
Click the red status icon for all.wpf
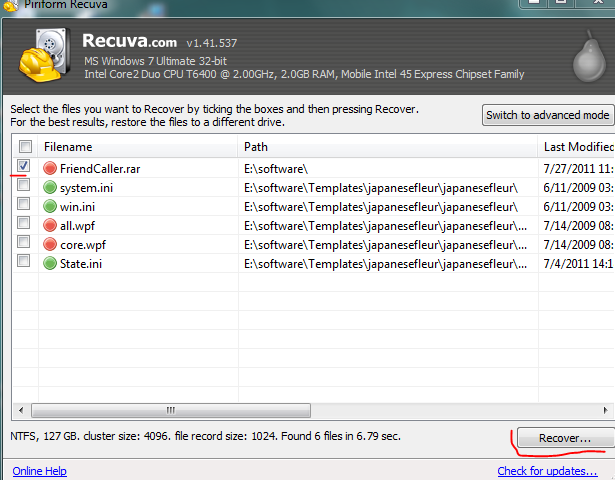50,225
